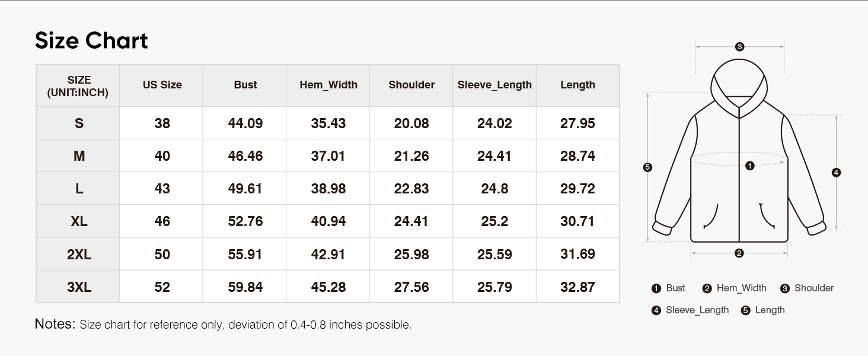Select the 2XL length value 31.69

coord(577,254)
